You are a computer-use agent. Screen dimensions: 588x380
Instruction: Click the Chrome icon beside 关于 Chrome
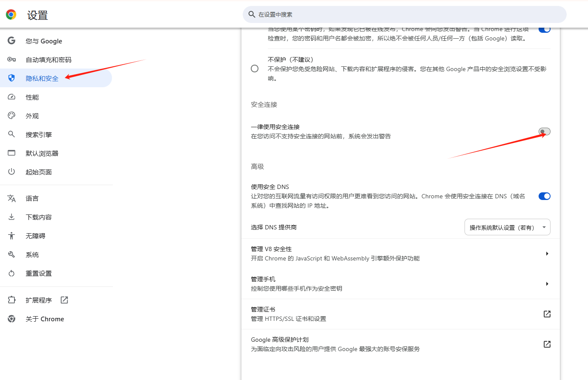coord(11,319)
